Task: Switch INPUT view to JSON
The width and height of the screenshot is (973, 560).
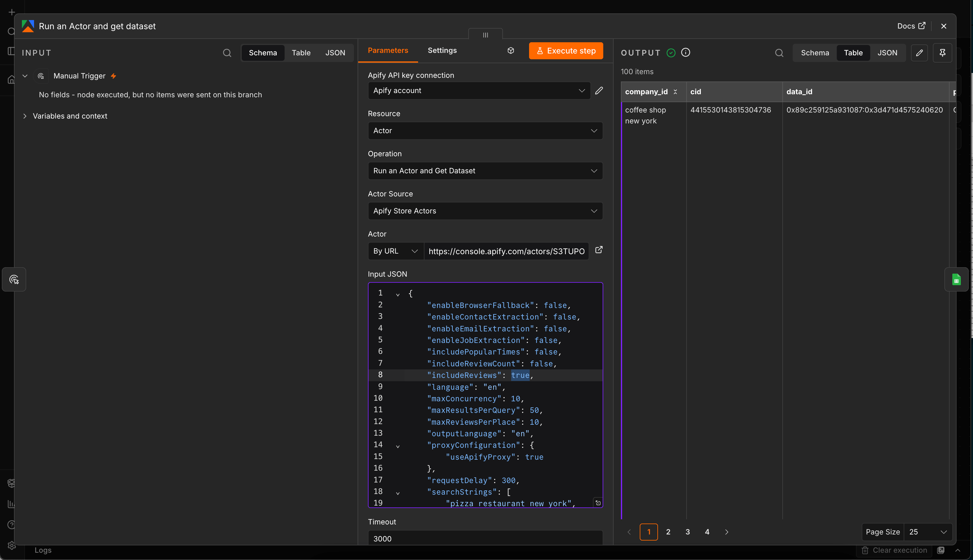Action: (335, 53)
